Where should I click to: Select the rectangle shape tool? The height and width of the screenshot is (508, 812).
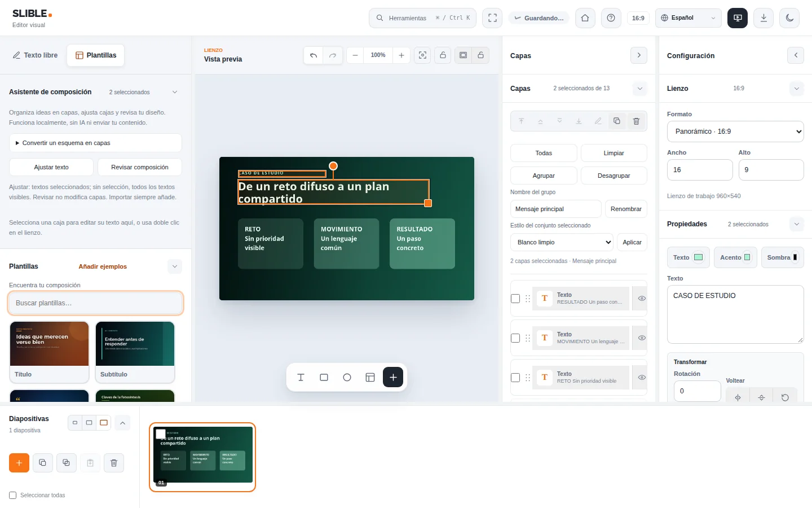[x=324, y=377]
